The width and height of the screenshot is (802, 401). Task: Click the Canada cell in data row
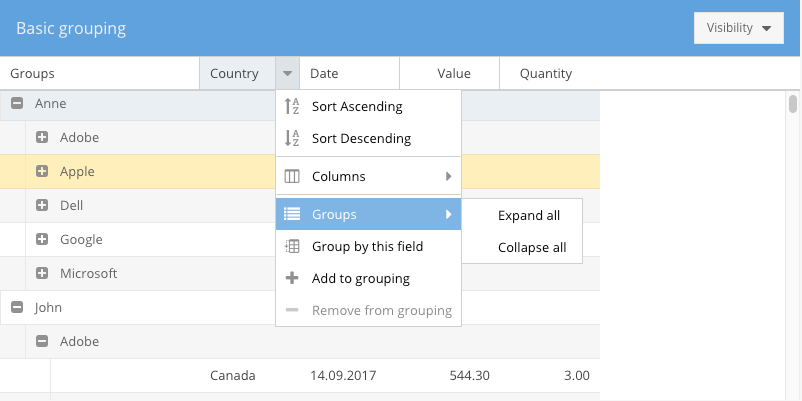(x=232, y=376)
